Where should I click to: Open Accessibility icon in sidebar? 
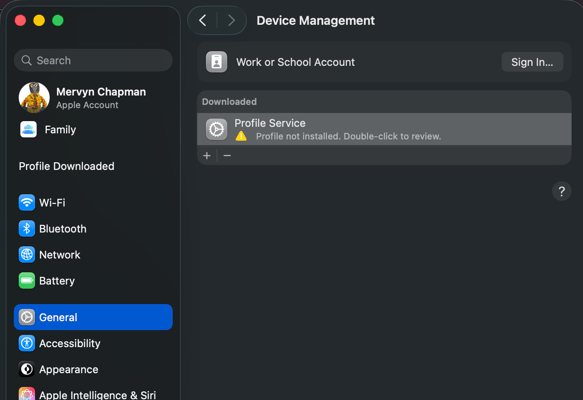(27, 343)
